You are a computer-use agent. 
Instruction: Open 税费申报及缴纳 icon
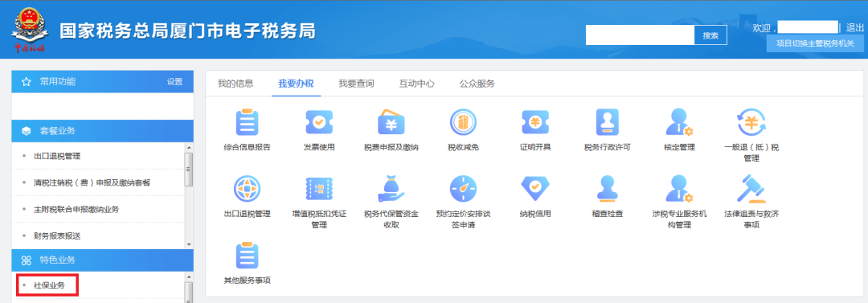(x=391, y=122)
